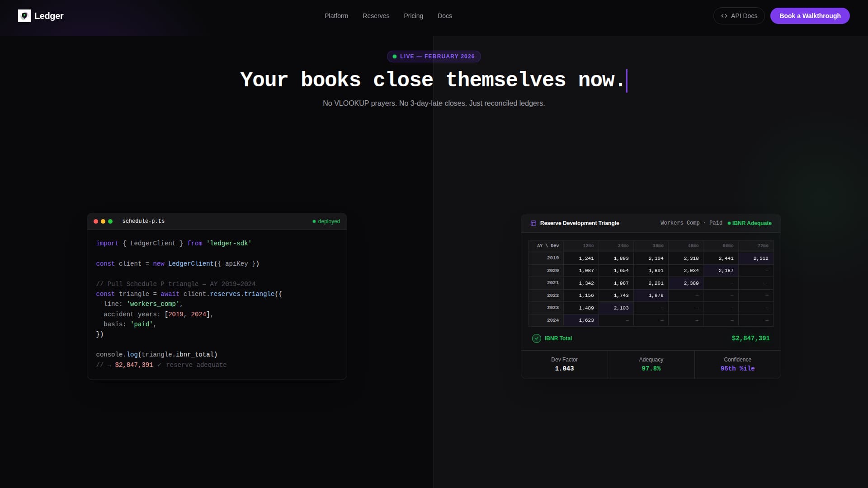Click the LIVE — FEBRUARY 2026 badge
Image resolution: width=868 pixels, height=488 pixels.
coord(434,56)
